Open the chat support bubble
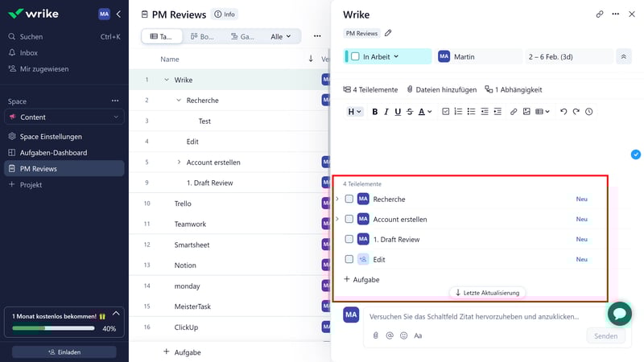The image size is (644, 362). tap(619, 314)
